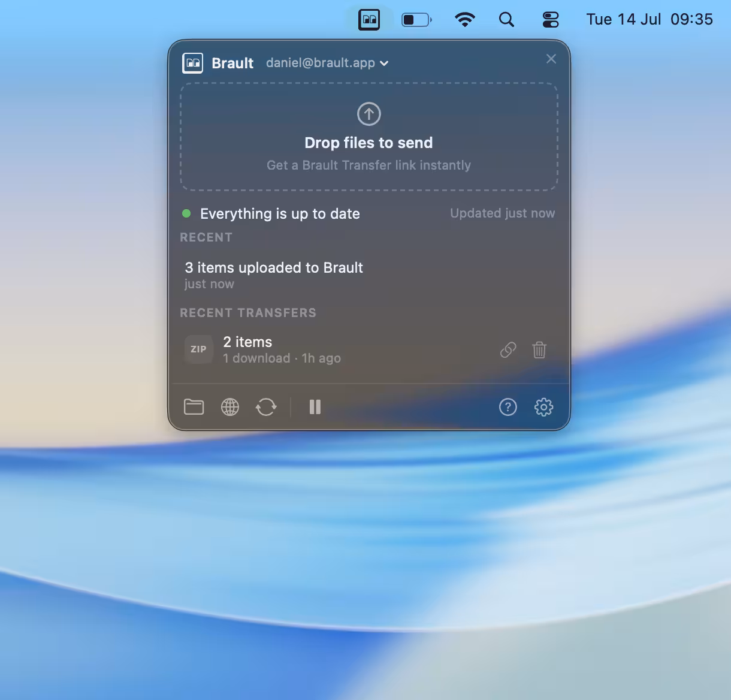Expand the daniel@brault.app account dropdown
This screenshot has height=700, width=731.
[327, 63]
